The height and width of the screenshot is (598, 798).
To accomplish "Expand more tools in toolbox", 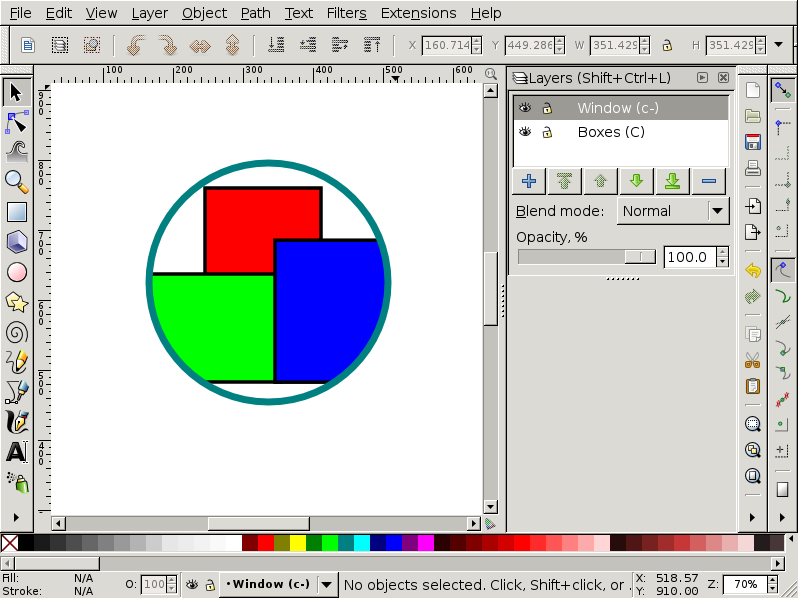I will (16, 518).
